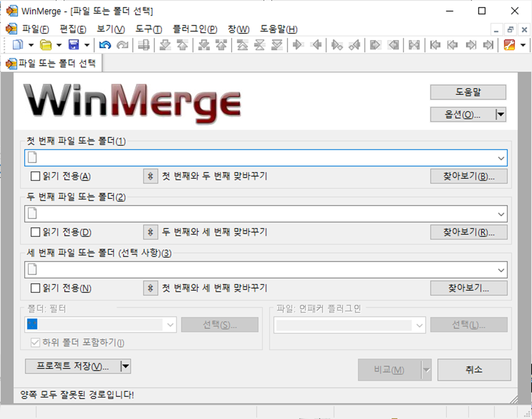The height and width of the screenshot is (419, 532).
Task: Click the 취소 button
Action: pos(474,370)
